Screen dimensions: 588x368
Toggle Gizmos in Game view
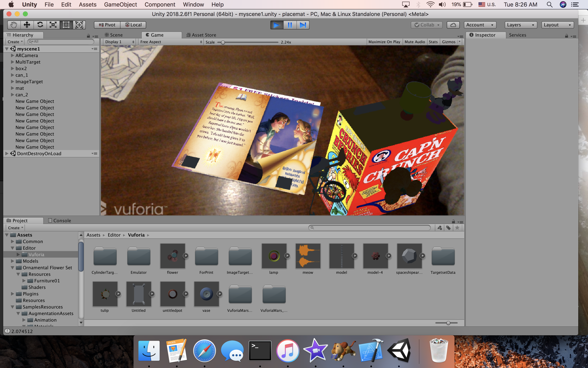[449, 42]
